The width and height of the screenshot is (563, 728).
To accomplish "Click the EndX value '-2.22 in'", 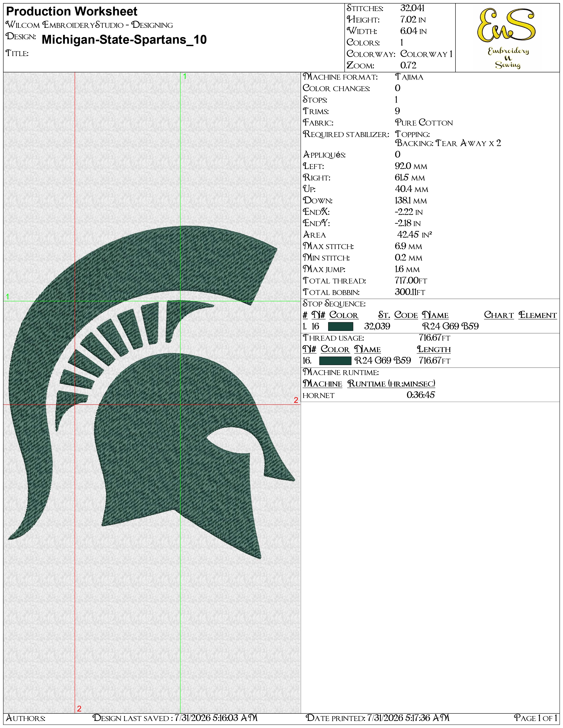I will pos(409,212).
